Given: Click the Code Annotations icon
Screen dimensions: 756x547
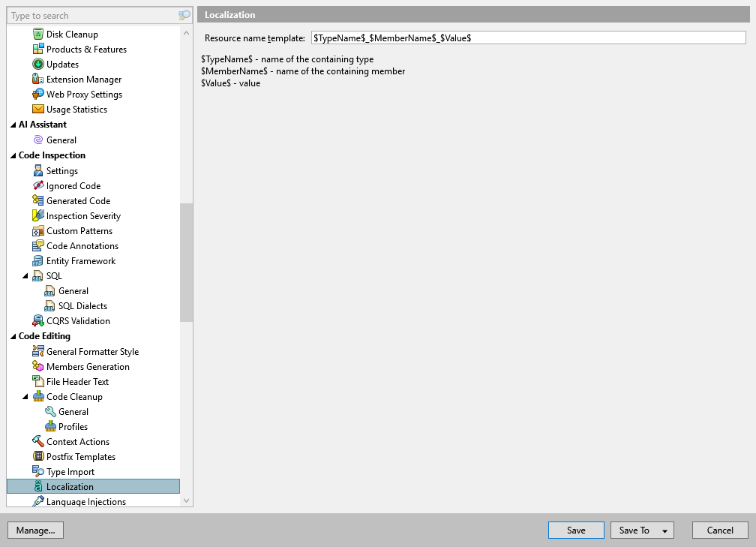Looking at the screenshot, I should pos(37,245).
